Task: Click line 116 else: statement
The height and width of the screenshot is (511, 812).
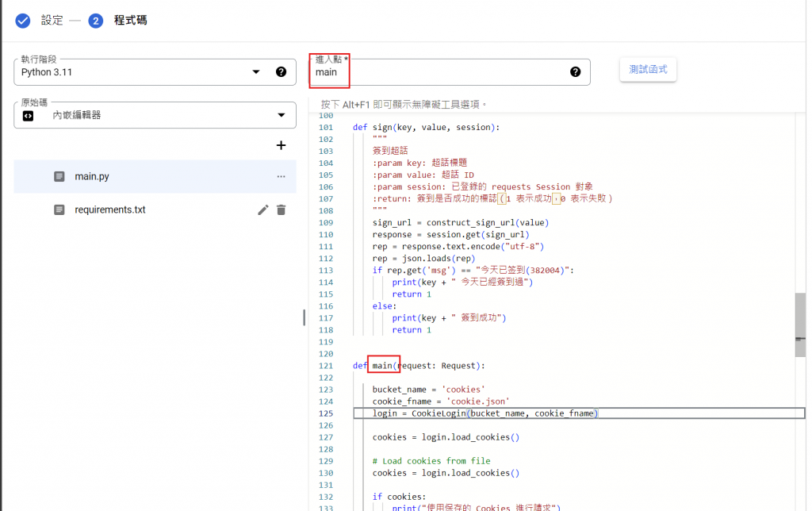Action: 385,306
